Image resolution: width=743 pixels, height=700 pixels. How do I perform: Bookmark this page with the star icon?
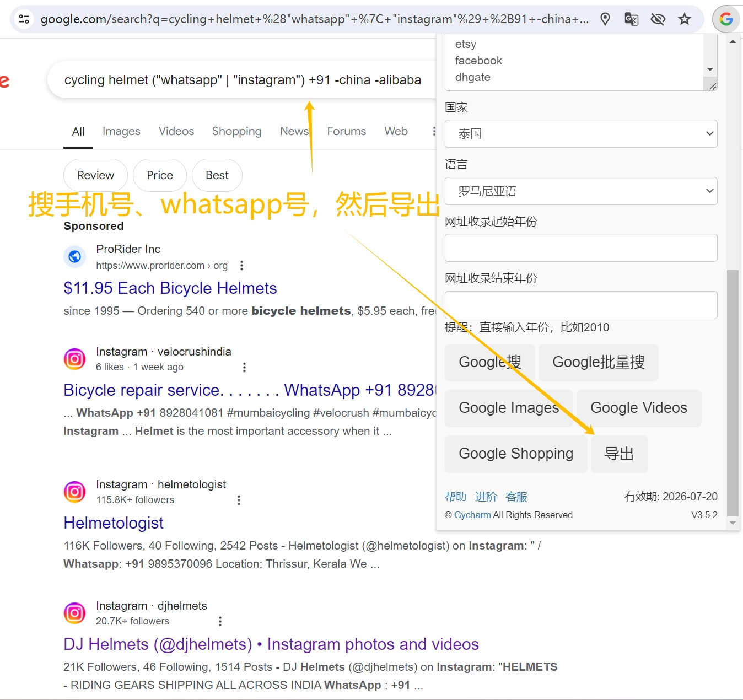point(684,19)
